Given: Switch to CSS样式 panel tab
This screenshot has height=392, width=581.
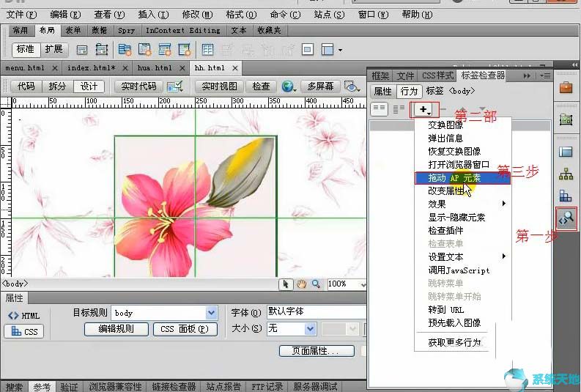Looking at the screenshot, I should pyautogui.click(x=437, y=75).
